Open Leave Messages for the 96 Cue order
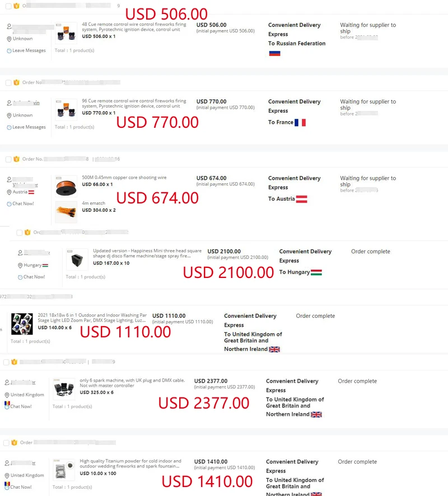 point(29,127)
